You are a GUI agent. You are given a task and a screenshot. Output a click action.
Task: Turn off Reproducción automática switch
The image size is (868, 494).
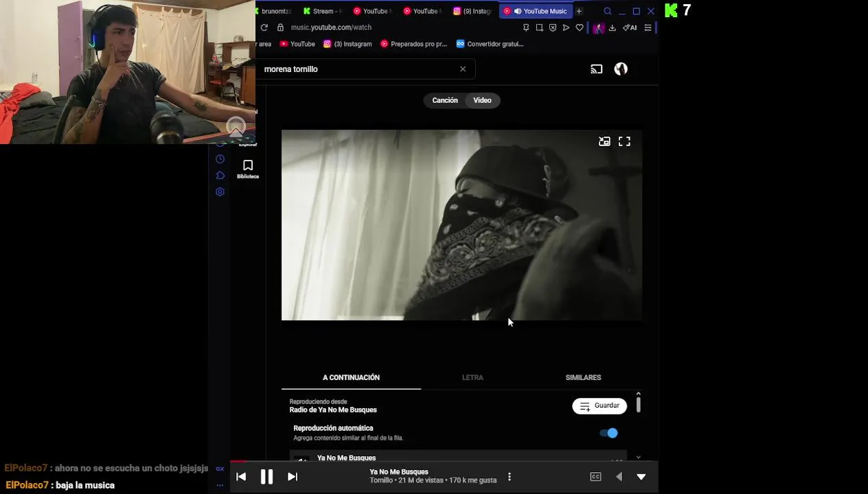609,433
